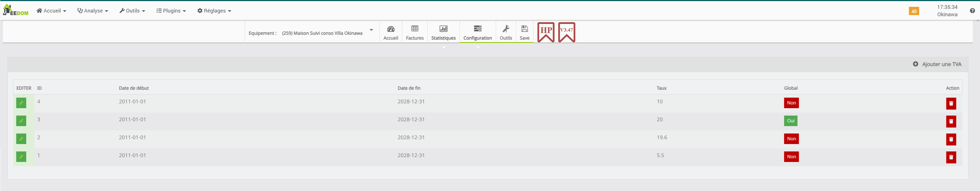This screenshot has width=980, height=191.
Task: Expand arrow under Configuration
Action: tap(478, 47)
